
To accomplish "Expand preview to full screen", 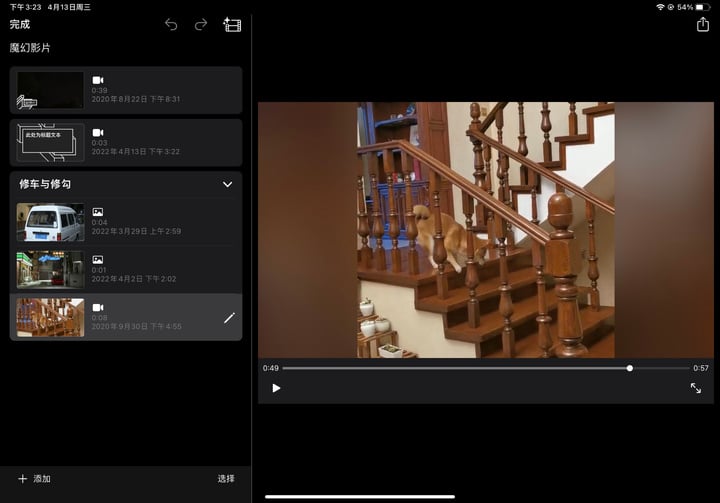I will pos(696,388).
